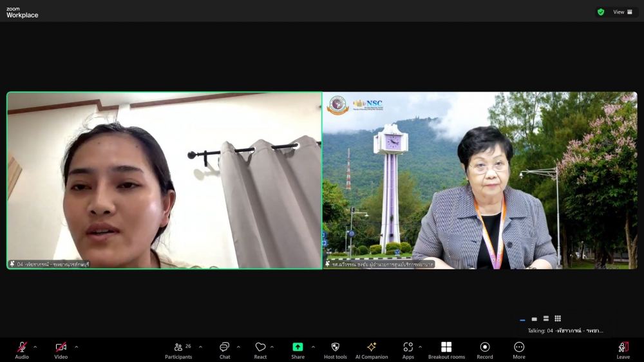
Task: Click the green encryption shield icon
Action: pos(601,12)
